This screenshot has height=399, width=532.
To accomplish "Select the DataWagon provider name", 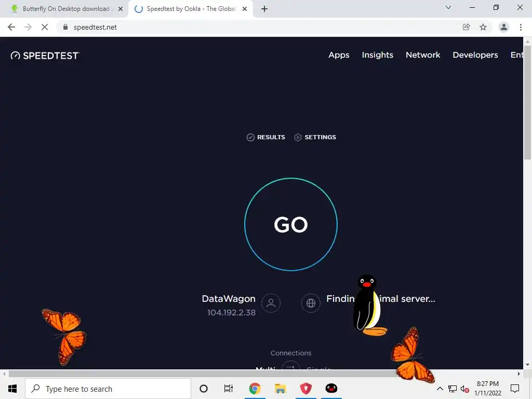I will click(x=229, y=299).
